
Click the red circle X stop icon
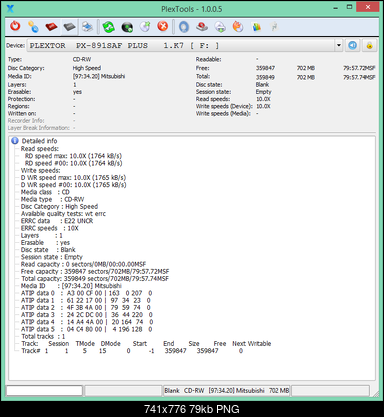(163, 27)
